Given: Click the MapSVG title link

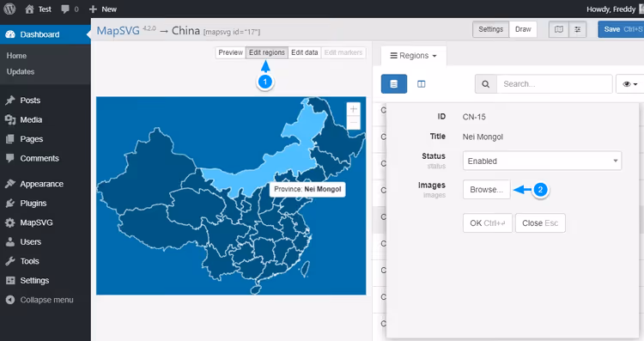Looking at the screenshot, I should 118,30.
